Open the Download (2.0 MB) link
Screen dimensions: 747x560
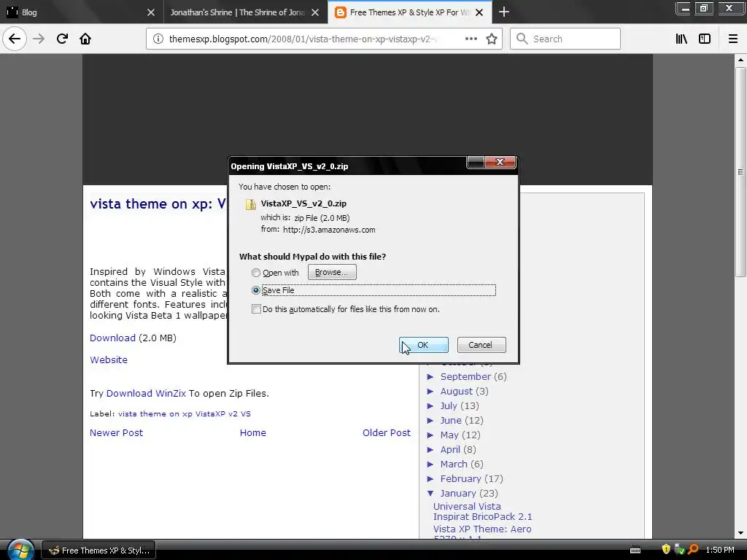click(113, 338)
